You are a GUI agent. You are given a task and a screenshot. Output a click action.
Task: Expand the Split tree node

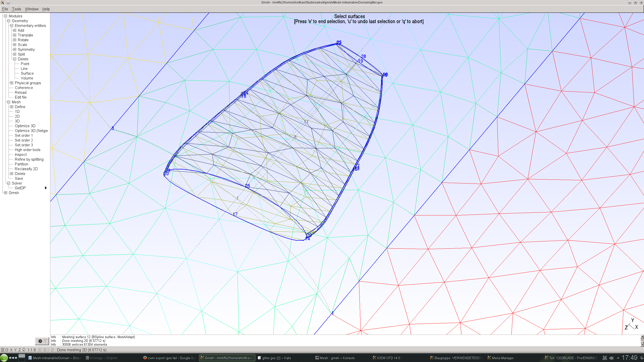[15, 54]
